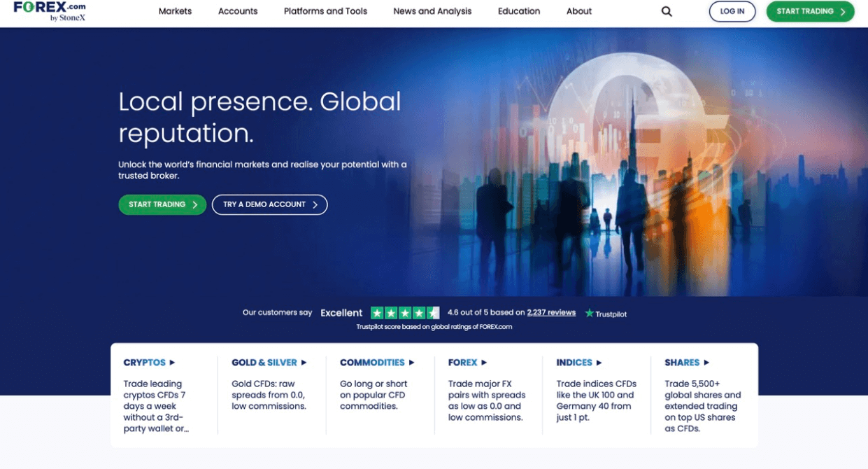This screenshot has height=469, width=868.
Task: Click 'Trade leading cryptos CFDs' description
Action: click(x=157, y=406)
